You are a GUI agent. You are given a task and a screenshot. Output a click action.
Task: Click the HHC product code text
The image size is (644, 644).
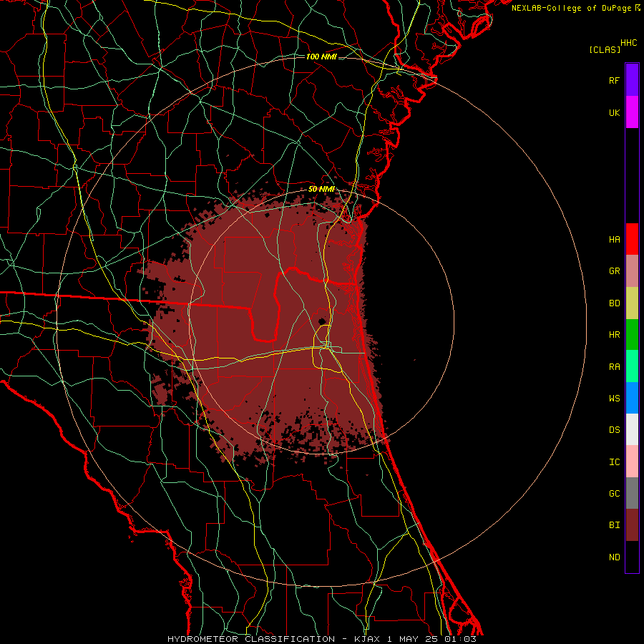629,43
